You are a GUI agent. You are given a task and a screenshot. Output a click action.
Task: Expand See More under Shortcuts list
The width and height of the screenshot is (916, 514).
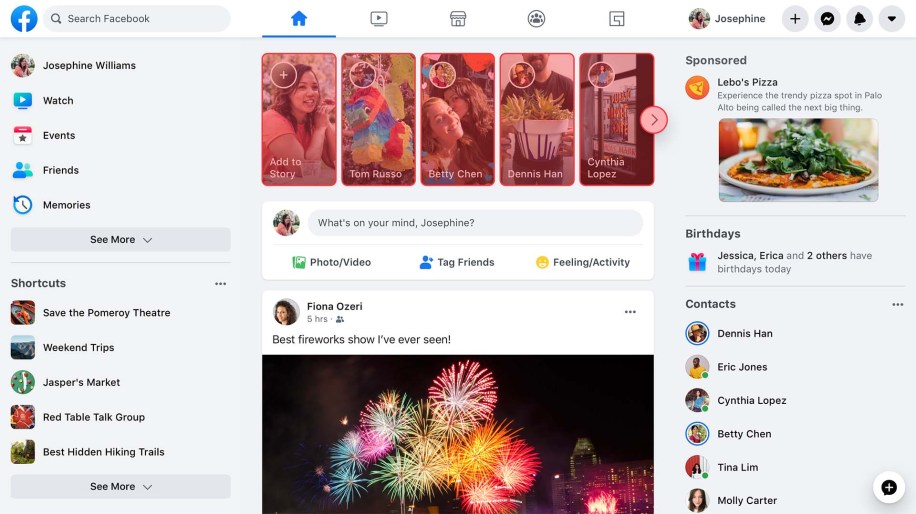pyautogui.click(x=120, y=487)
